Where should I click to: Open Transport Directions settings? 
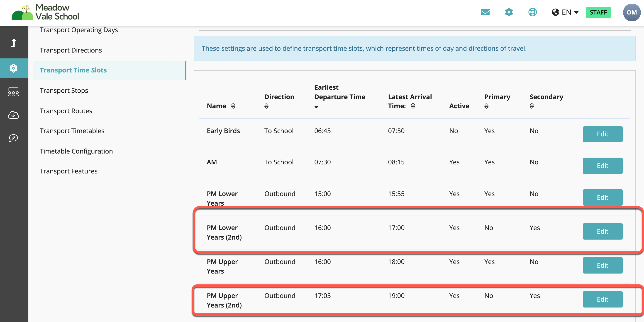click(71, 50)
